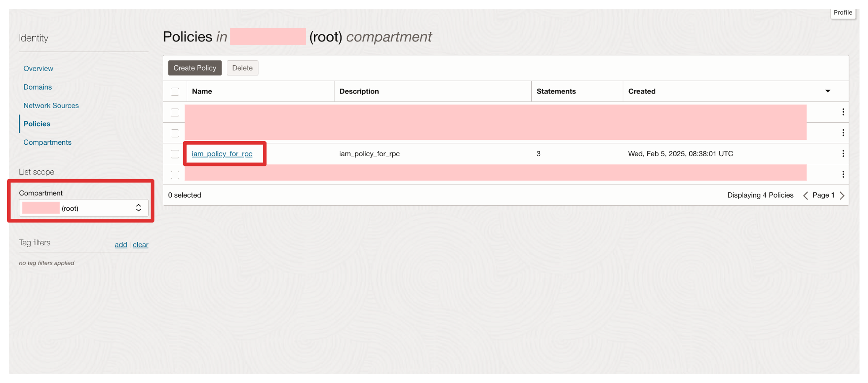868x383 pixels.
Task: Tick the last policy row checkbox
Action: [175, 175]
